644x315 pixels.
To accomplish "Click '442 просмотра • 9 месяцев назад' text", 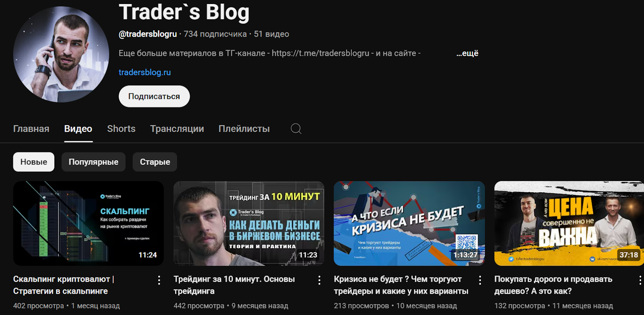I will point(231,306).
